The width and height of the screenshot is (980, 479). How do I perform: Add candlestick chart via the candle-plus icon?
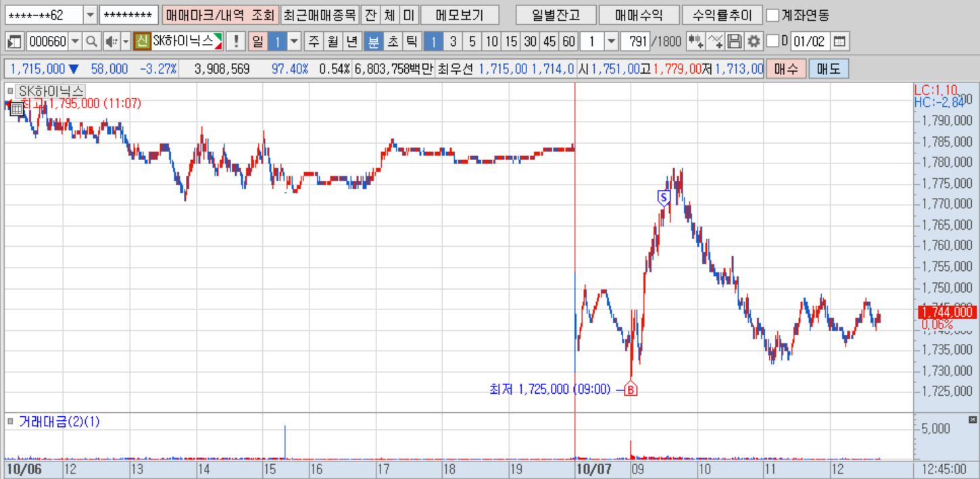[695, 41]
